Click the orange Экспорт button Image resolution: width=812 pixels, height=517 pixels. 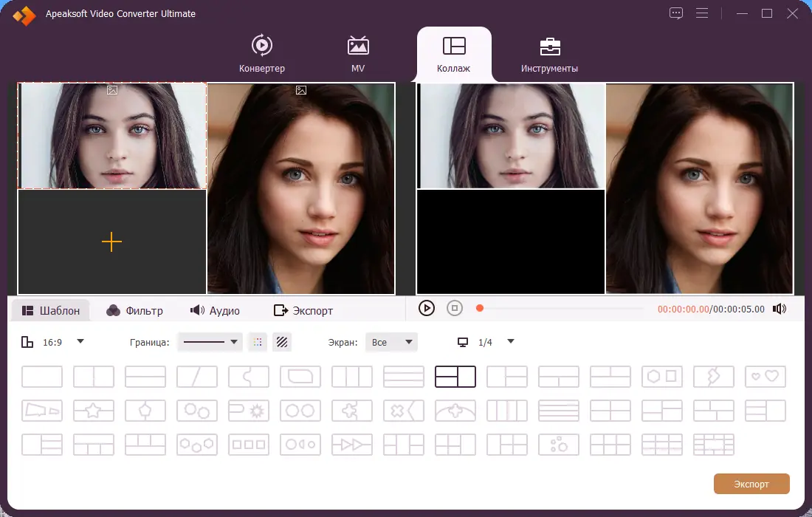click(751, 484)
